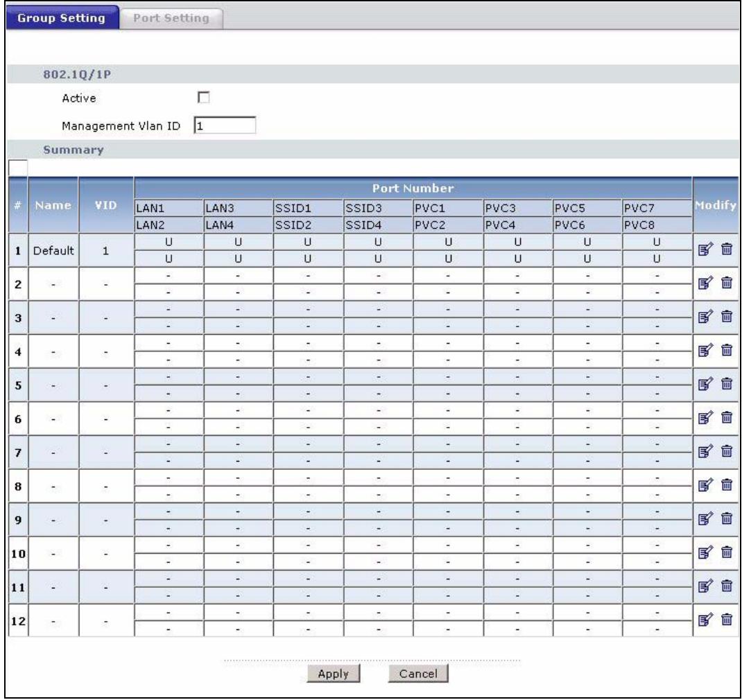742x700 pixels.
Task: Delete VLAN group row 3
Action: point(727,317)
